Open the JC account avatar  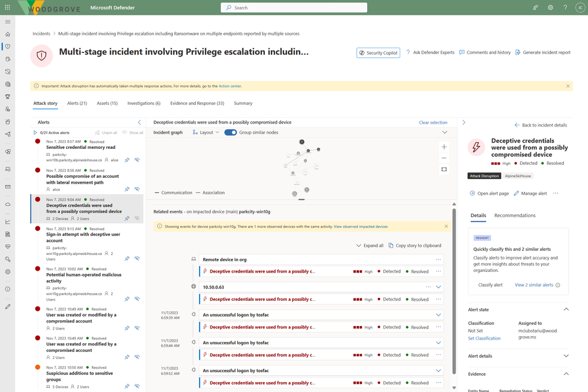click(x=580, y=8)
